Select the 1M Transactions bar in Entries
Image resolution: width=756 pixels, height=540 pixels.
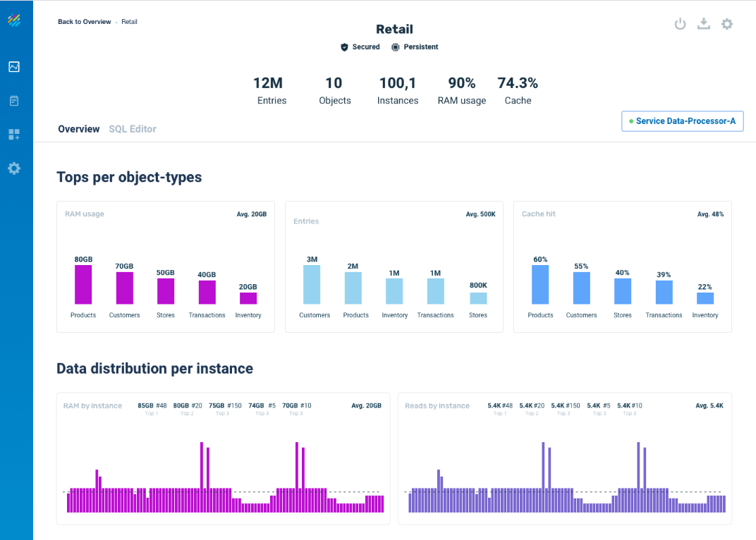435,291
